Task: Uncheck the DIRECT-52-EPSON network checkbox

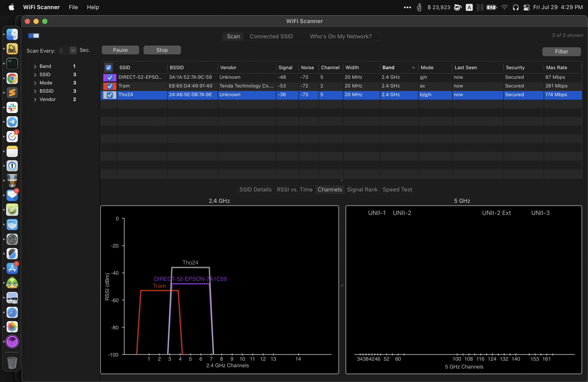Action: tap(110, 77)
